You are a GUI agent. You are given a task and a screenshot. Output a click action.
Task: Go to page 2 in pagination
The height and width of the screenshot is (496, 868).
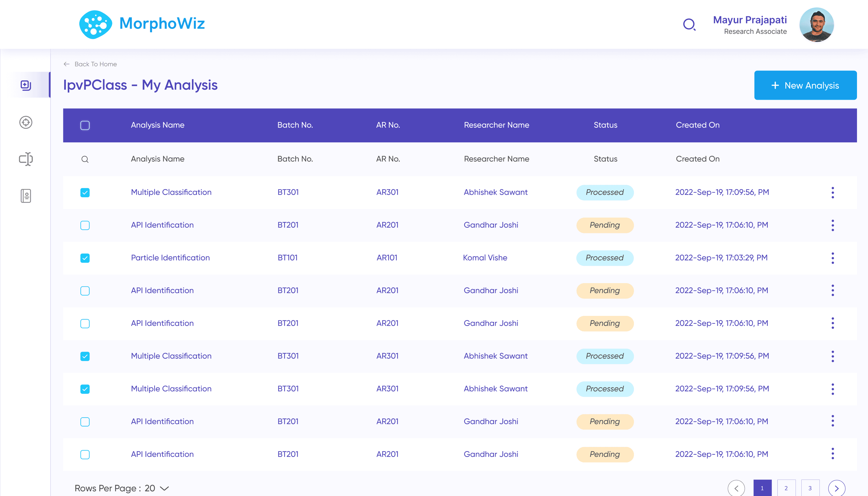786,488
